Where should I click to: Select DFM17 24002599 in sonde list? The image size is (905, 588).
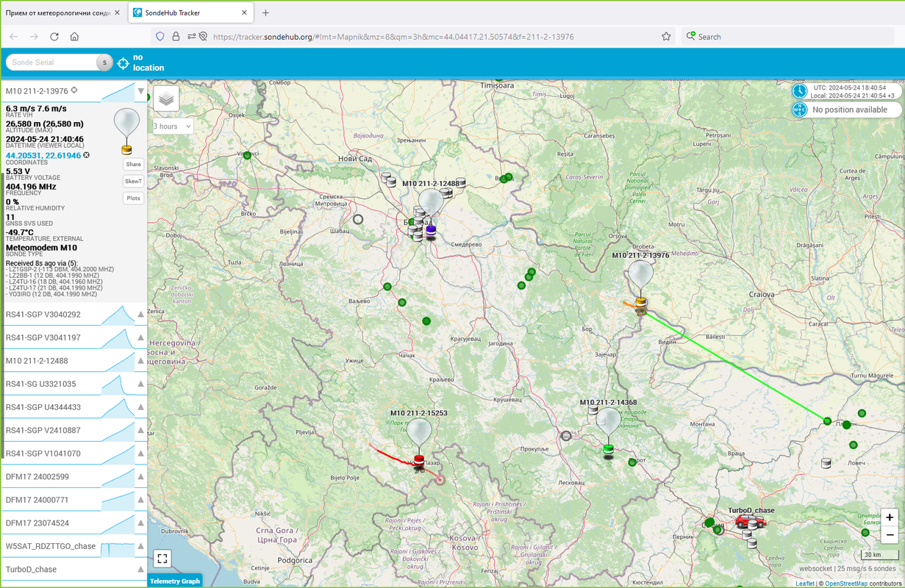(74, 477)
